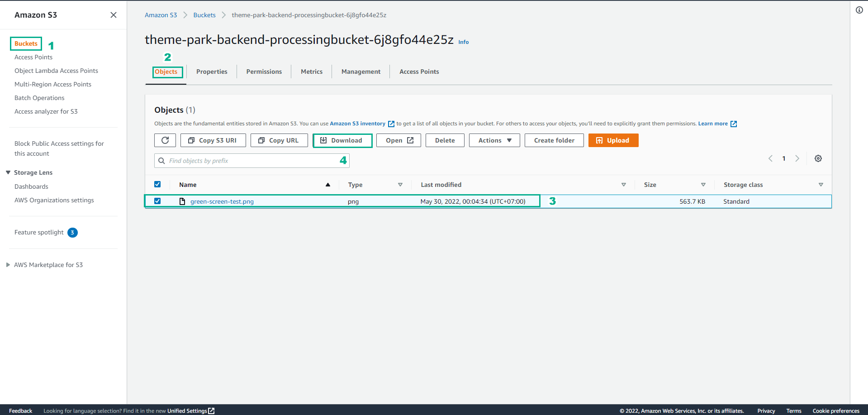Click the Feedback link in the footer
The width and height of the screenshot is (868, 415).
[x=20, y=411]
